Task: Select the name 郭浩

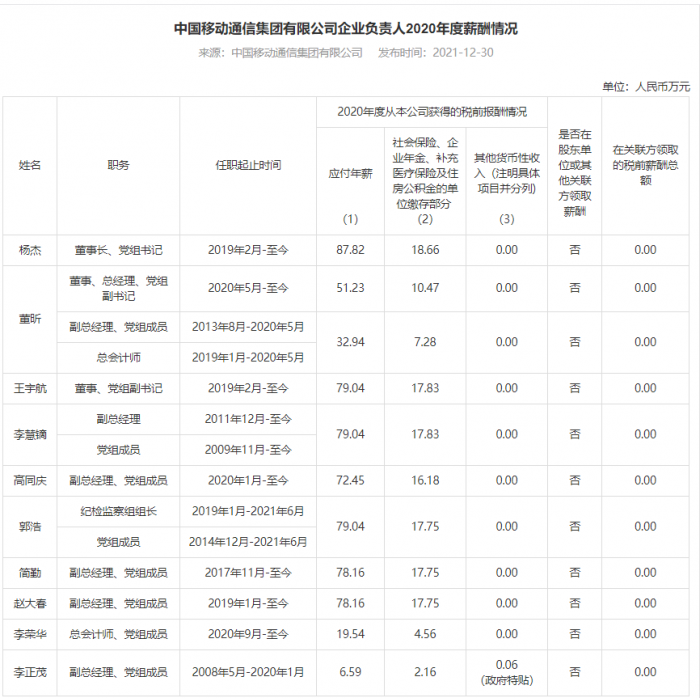Action: 30,527
